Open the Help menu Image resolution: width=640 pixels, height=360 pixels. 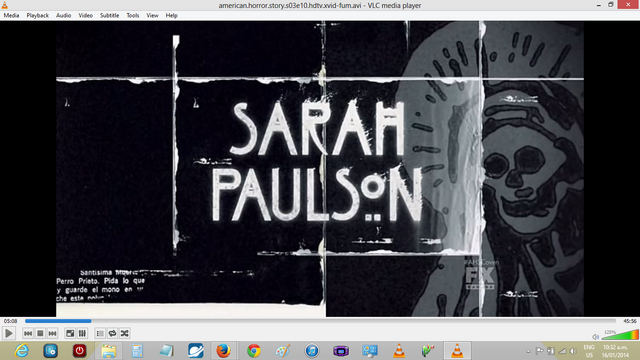(x=171, y=16)
